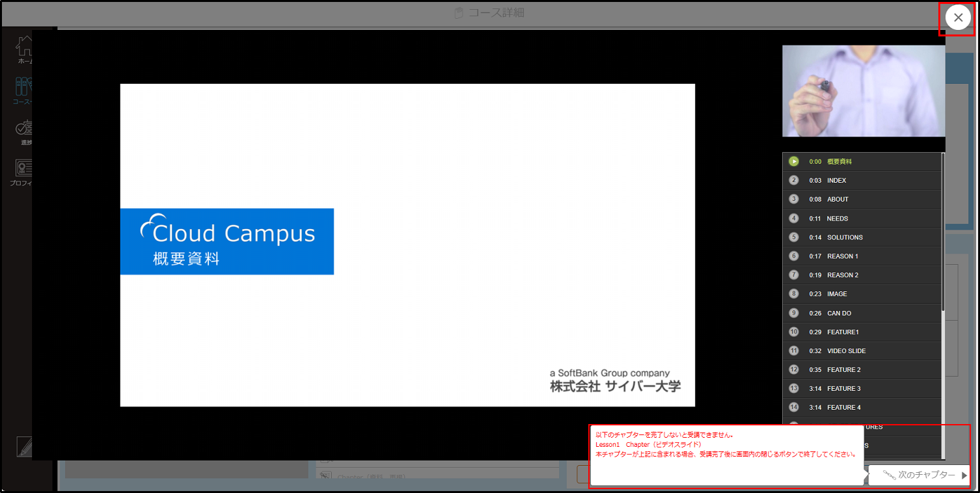Jump to SOLUTIONS at 0:14

862,237
